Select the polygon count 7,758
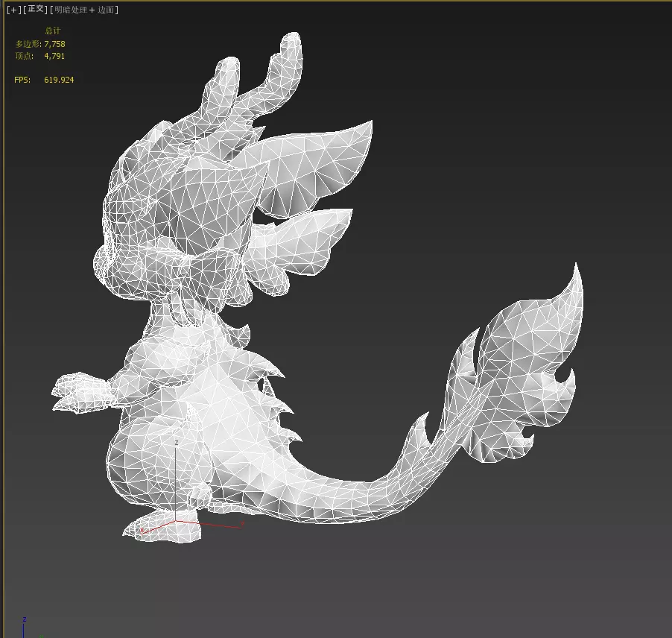This screenshot has width=672, height=638. (x=54, y=44)
